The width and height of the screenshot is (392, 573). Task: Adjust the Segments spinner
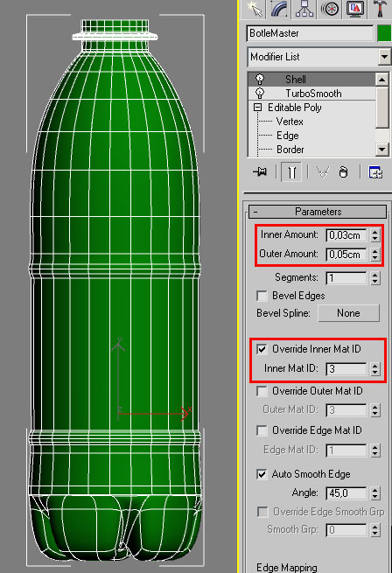(x=375, y=278)
